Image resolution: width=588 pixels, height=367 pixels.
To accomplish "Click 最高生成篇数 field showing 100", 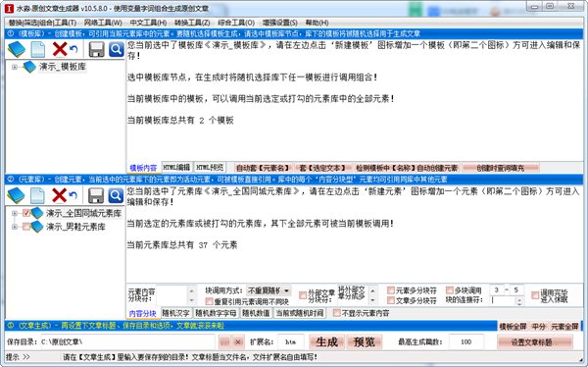I will [466, 341].
